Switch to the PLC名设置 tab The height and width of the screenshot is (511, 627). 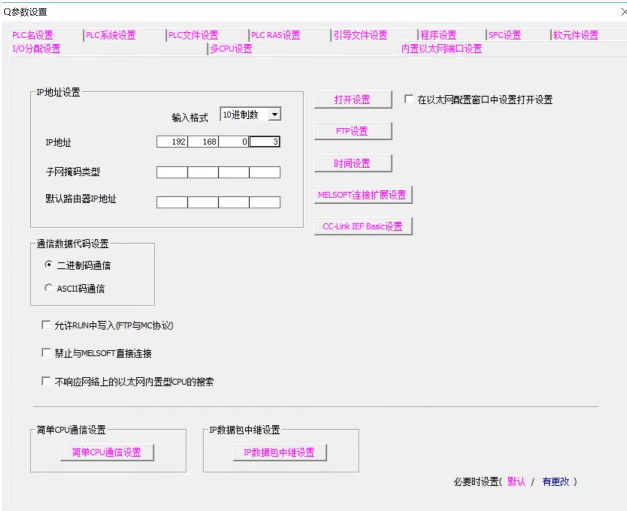pos(31,36)
